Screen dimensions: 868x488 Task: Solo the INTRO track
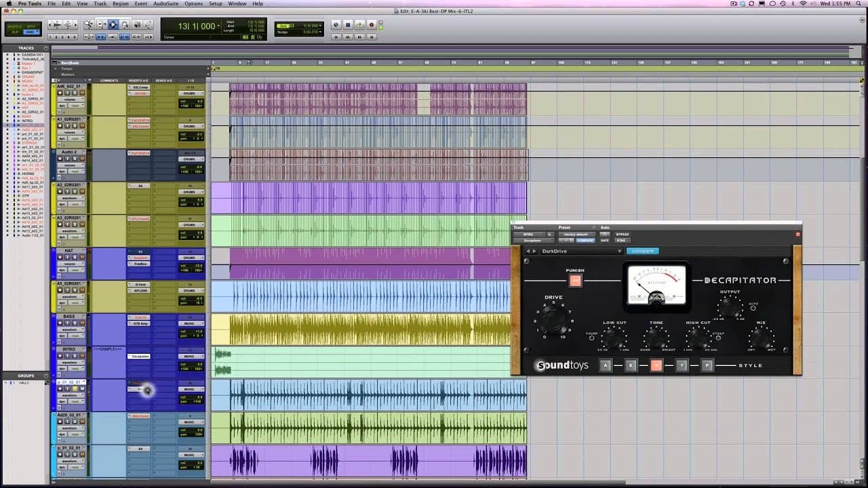(x=75, y=356)
